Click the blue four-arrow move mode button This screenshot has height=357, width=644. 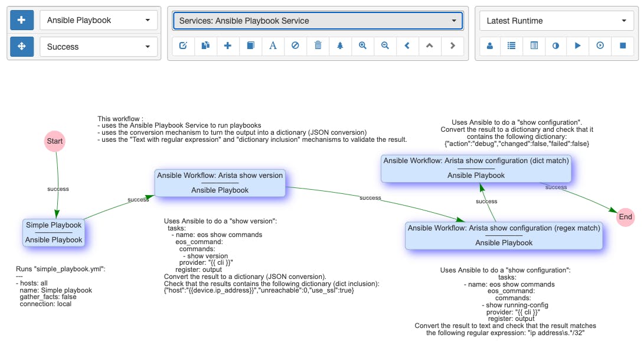tap(22, 47)
